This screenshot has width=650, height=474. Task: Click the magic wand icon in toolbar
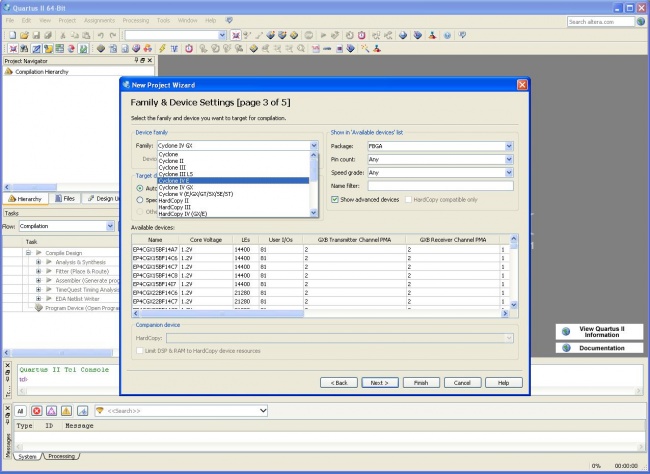(x=365, y=49)
